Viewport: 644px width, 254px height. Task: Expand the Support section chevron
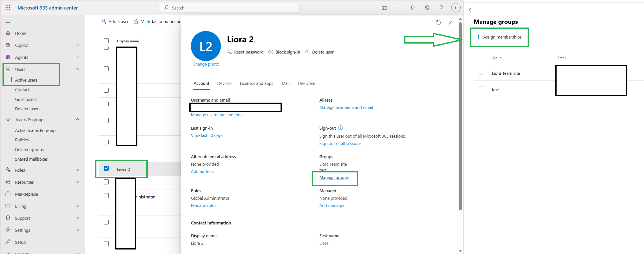point(77,218)
